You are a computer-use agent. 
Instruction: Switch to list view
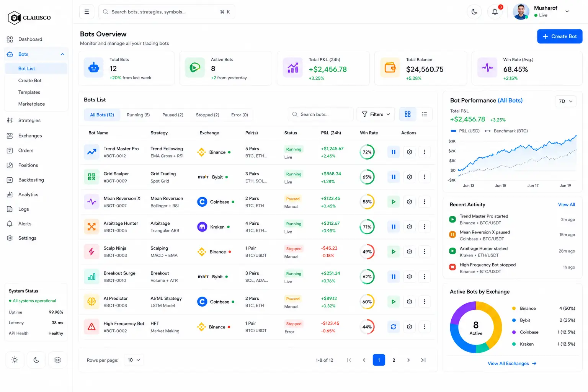425,114
